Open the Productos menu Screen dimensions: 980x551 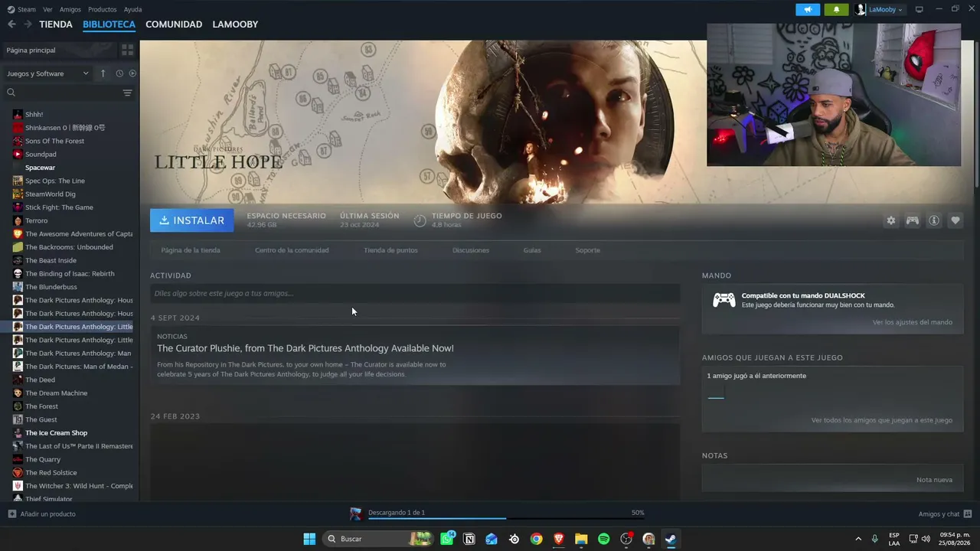103,9
